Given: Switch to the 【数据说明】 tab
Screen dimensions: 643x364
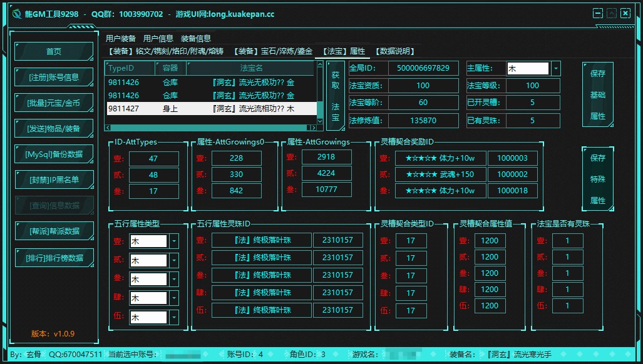Looking at the screenshot, I should (x=394, y=51).
